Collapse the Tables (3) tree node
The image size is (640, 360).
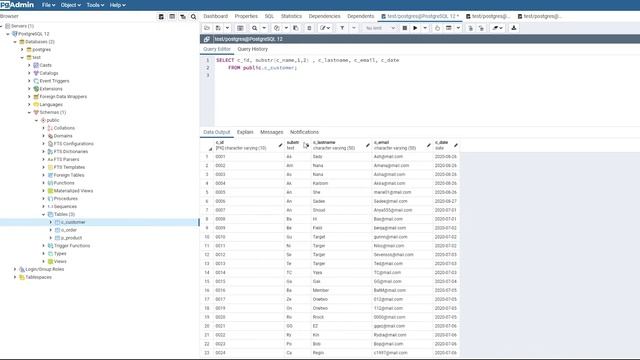coord(44,214)
